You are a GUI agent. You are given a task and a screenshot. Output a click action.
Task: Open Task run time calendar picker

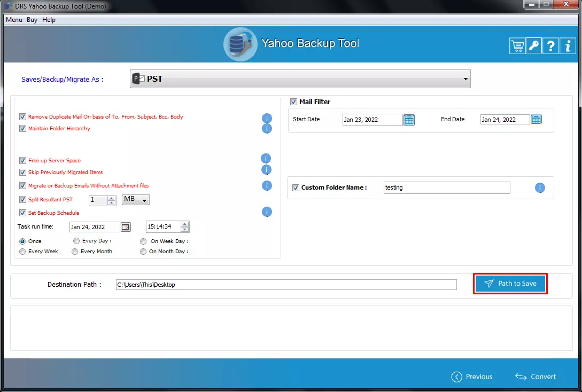point(126,227)
